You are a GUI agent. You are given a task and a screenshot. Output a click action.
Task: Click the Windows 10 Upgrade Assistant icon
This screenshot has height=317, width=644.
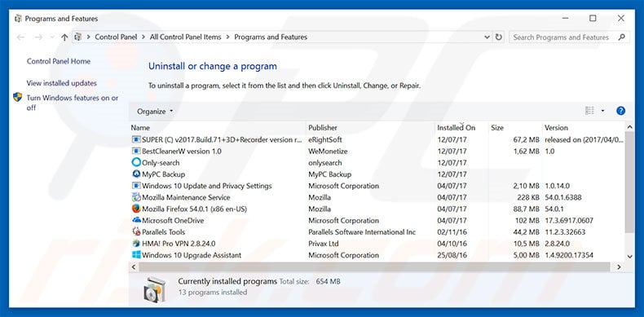pos(136,255)
